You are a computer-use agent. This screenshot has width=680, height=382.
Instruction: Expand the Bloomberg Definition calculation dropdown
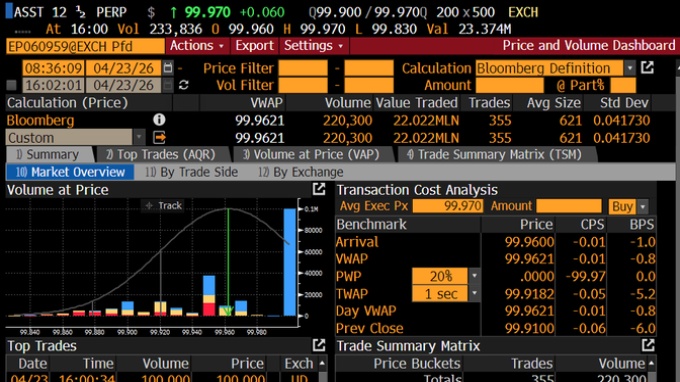pos(630,68)
